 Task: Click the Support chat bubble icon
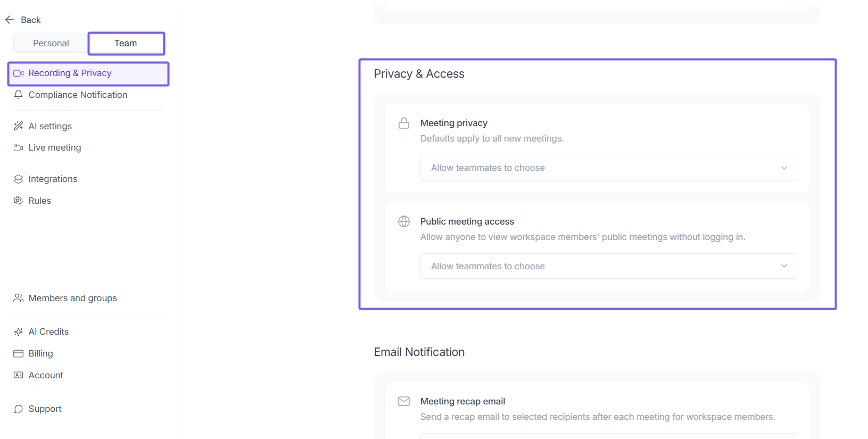(x=19, y=409)
